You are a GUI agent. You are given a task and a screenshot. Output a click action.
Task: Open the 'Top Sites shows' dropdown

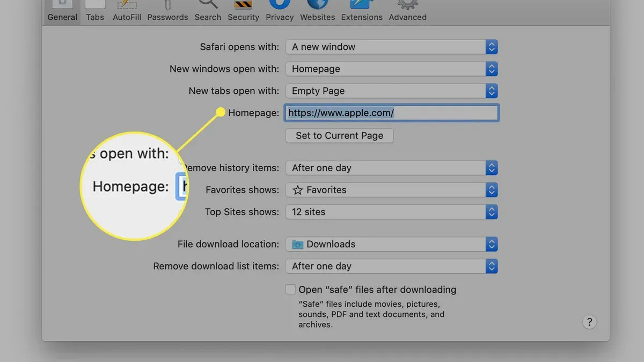392,212
